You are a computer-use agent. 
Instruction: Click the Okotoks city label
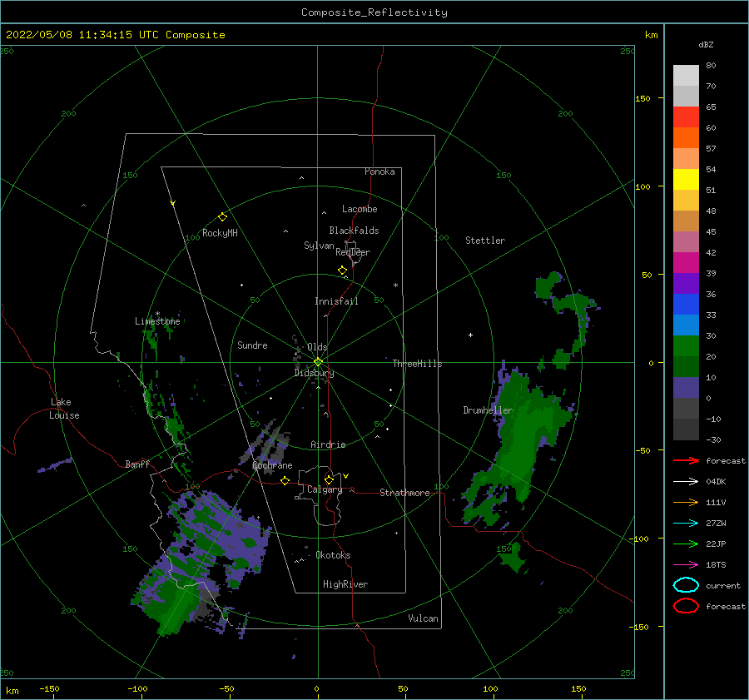333,555
